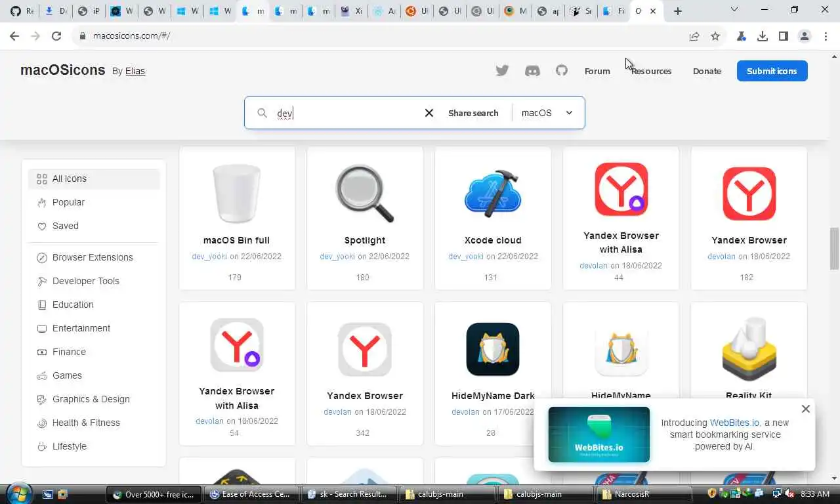Open Browser Extensions category
This screenshot has width=840, height=504.
click(x=94, y=257)
